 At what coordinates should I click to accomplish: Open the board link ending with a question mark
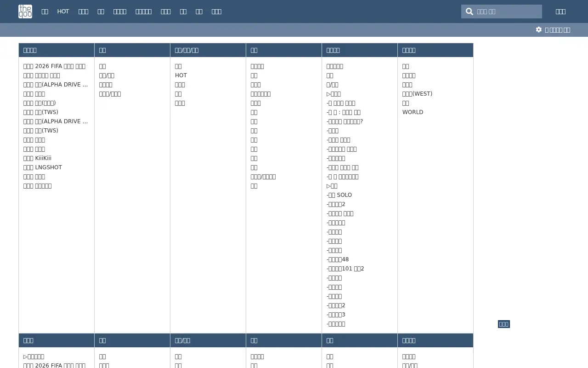(345, 121)
